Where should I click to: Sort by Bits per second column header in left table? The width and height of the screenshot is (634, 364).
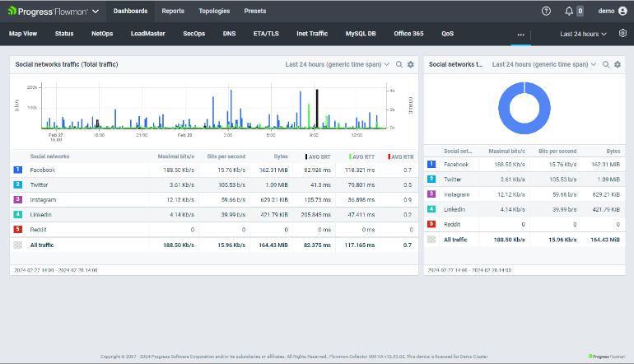[x=225, y=156]
